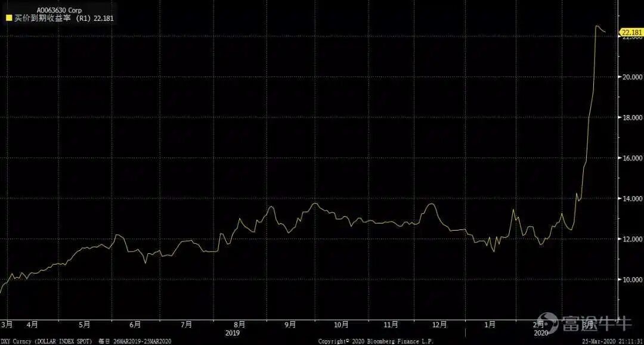Click the 16.000 y-axis label
This screenshot has height=345, width=644.
point(631,158)
